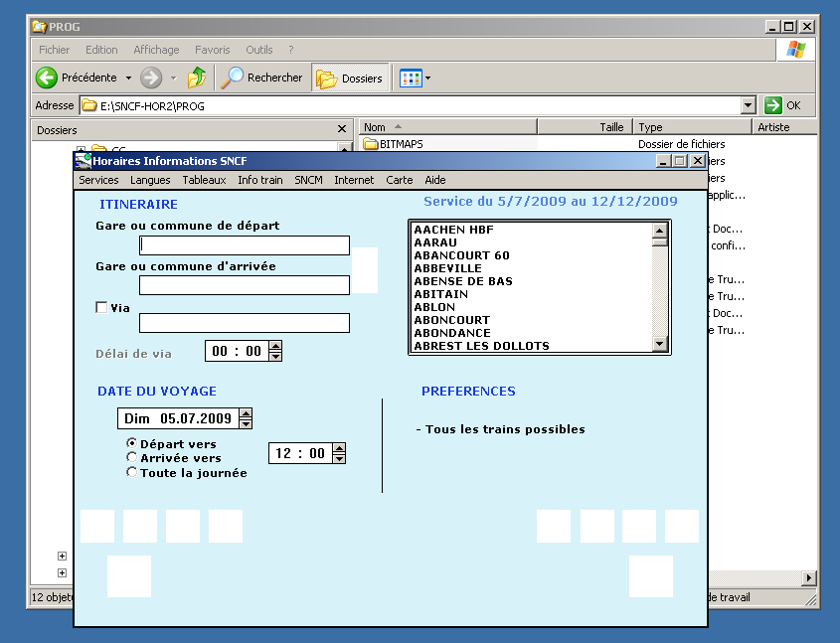Image resolution: width=840 pixels, height=643 pixels.
Task: Open the view mode icon in Explorer
Action: click(x=411, y=79)
